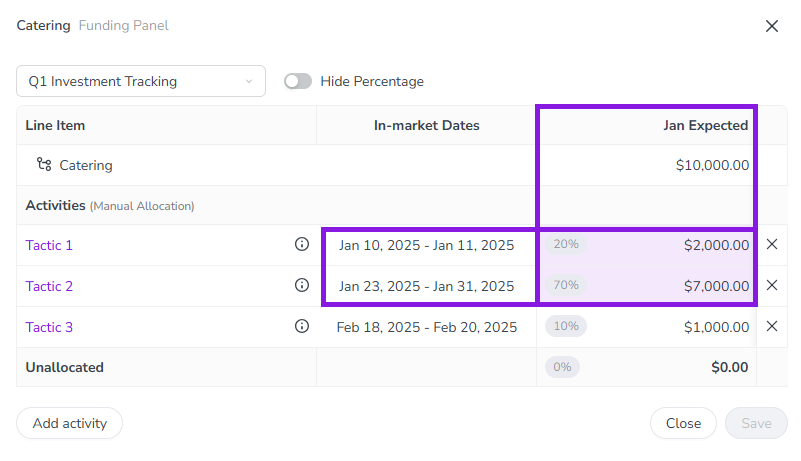801x461 pixels.
Task: Open the Tactic 2 link
Action: [x=49, y=286]
